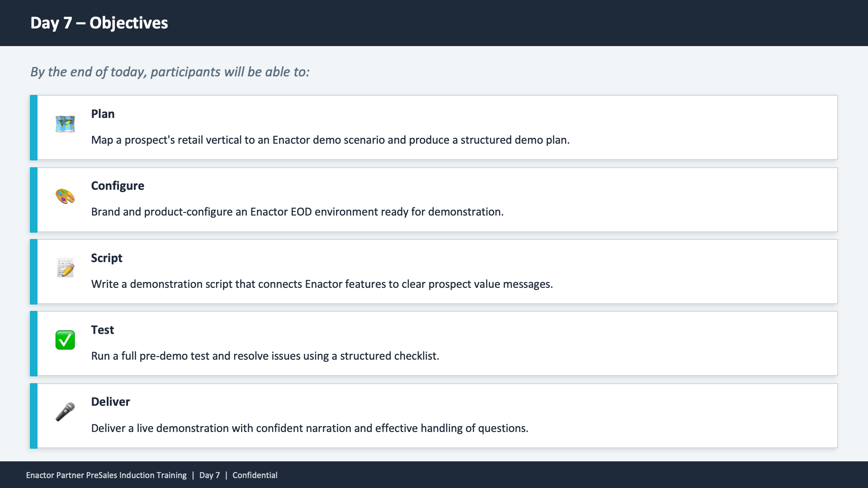This screenshot has height=488, width=868.
Task: Click the memo and pencil icon beside Script
Action: (65, 268)
